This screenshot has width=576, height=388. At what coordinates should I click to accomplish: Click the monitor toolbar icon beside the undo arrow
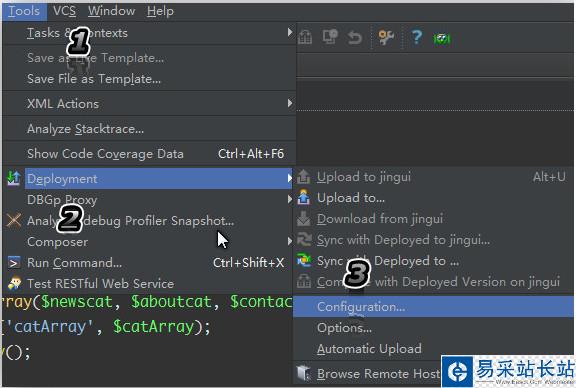click(330, 37)
